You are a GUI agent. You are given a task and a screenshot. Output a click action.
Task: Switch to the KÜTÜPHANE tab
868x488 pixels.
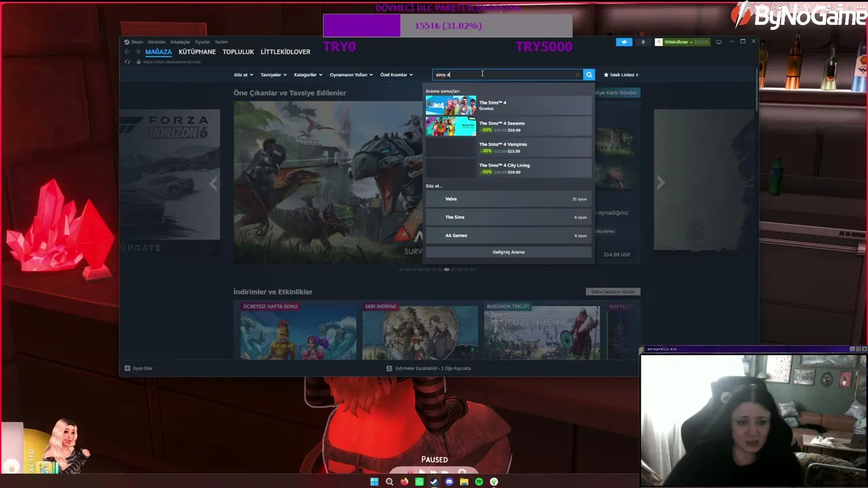[x=197, y=52]
